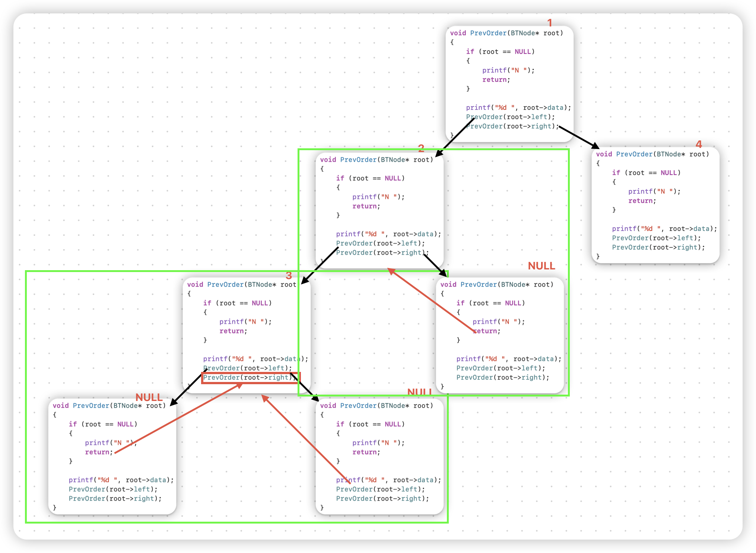Select the root->data printf line in card 4
Image resolution: width=756 pixels, height=553 pixels.
tap(664, 229)
